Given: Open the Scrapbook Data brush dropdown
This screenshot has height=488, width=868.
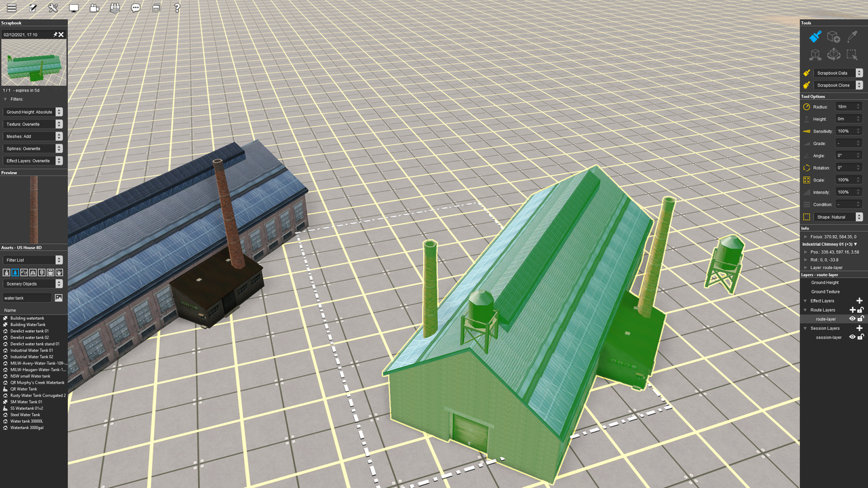Looking at the screenshot, I should tap(838, 73).
